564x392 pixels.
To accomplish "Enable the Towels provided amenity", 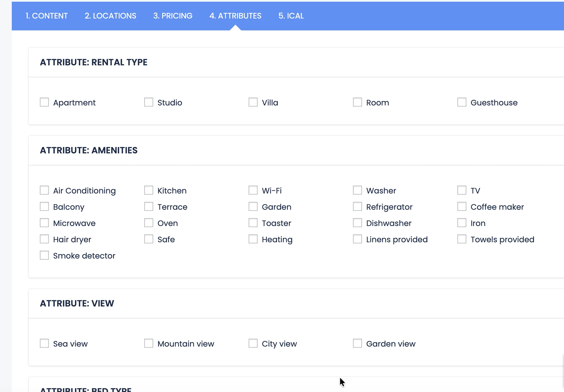I will coord(462,239).
